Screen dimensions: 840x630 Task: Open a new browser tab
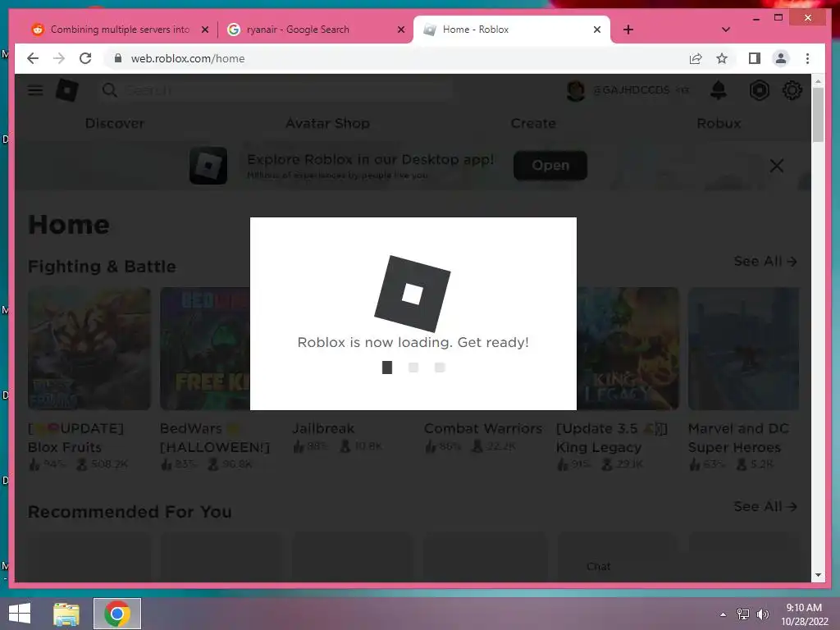point(628,30)
